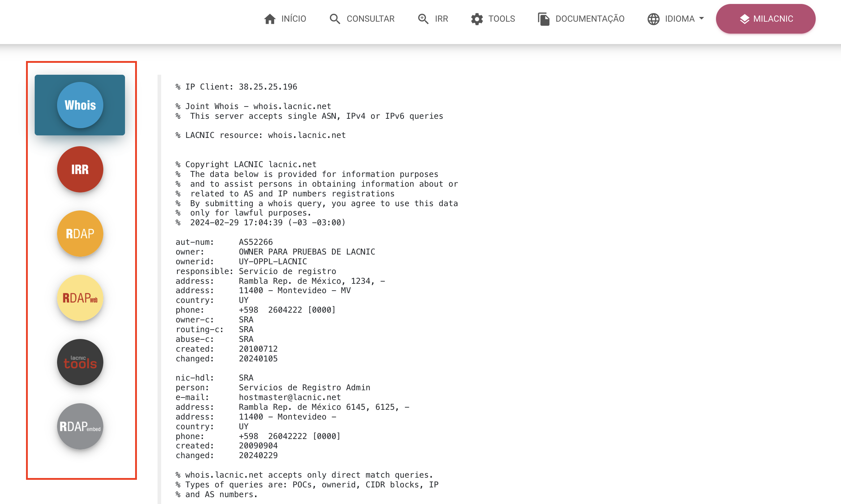The height and width of the screenshot is (504, 841).
Task: Open the gray RDAP embed icon
Action: pyautogui.click(x=80, y=426)
